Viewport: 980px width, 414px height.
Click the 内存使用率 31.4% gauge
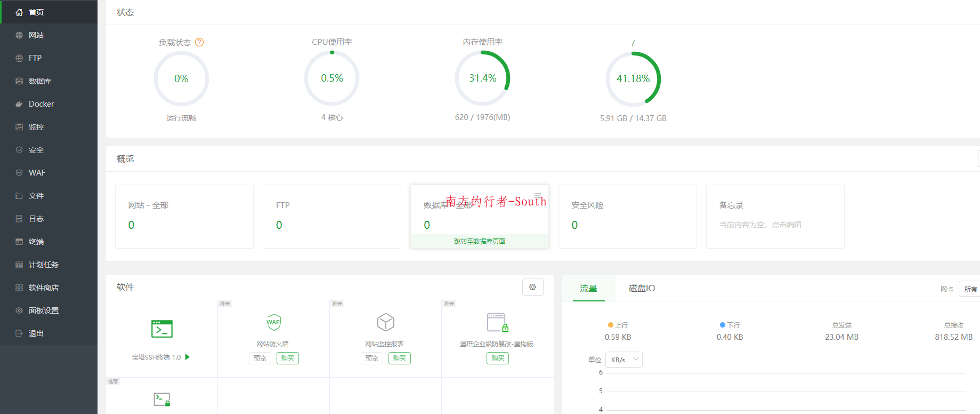(x=483, y=78)
